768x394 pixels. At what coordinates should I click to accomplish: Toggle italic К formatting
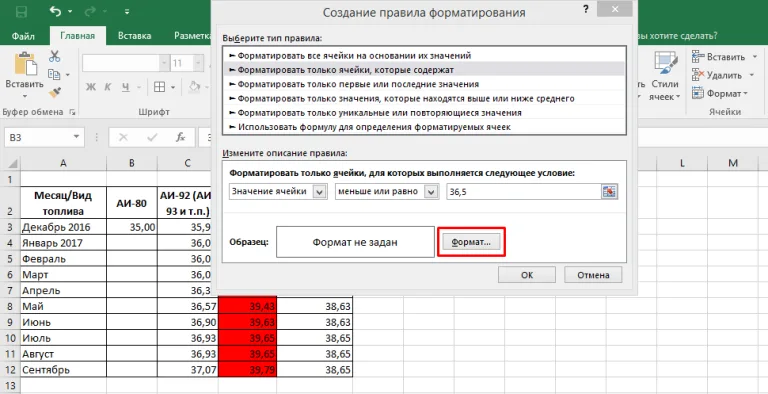(x=108, y=87)
